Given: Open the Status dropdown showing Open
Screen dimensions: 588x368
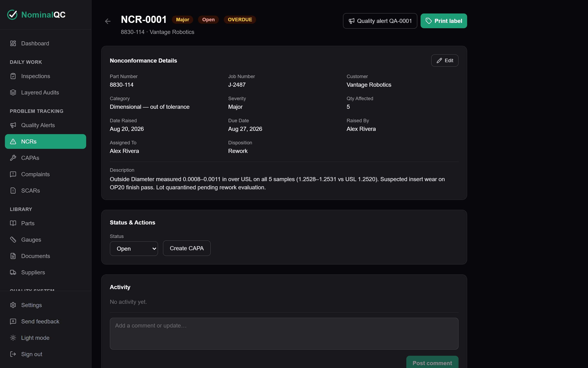Looking at the screenshot, I should 134,248.
